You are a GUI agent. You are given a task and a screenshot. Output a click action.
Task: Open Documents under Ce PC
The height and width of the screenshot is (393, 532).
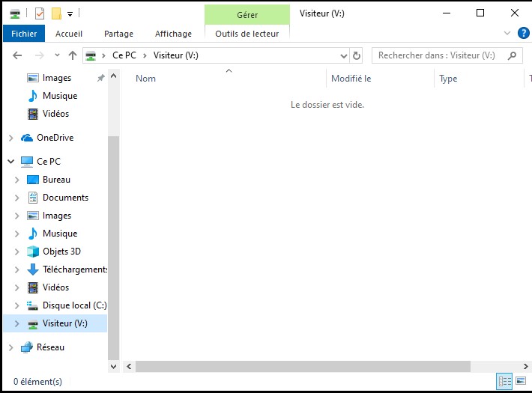pyautogui.click(x=65, y=198)
